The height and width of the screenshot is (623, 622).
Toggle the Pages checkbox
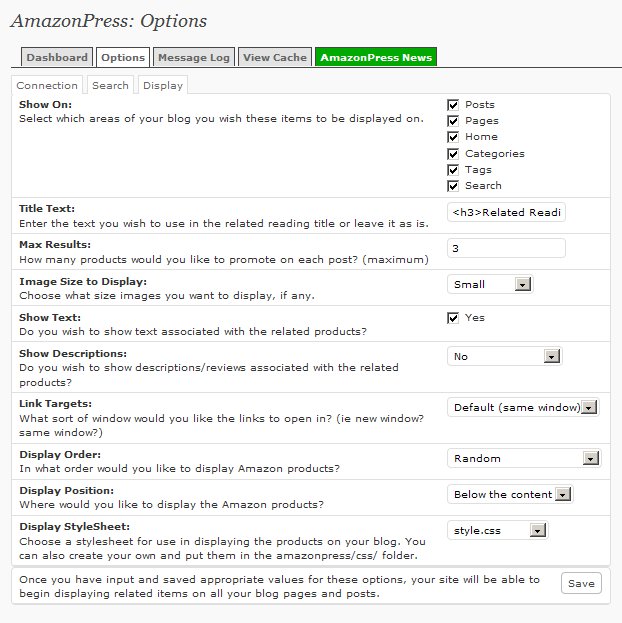coord(453,121)
